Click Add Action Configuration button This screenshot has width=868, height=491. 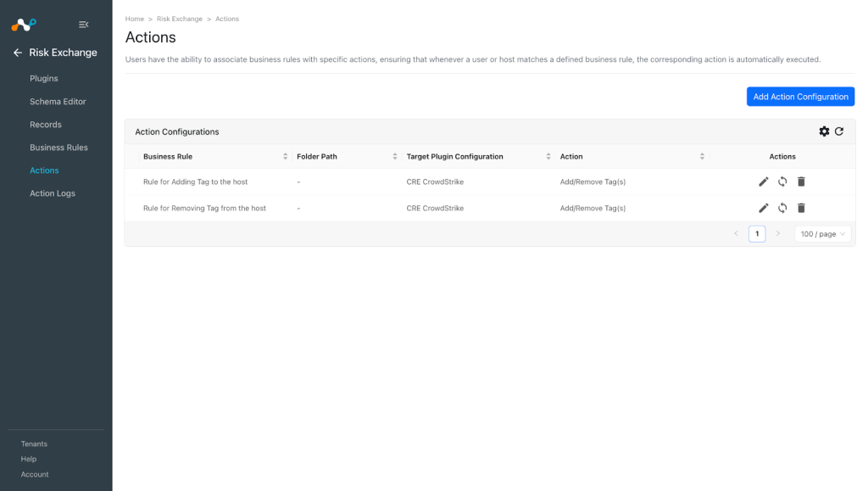point(800,97)
